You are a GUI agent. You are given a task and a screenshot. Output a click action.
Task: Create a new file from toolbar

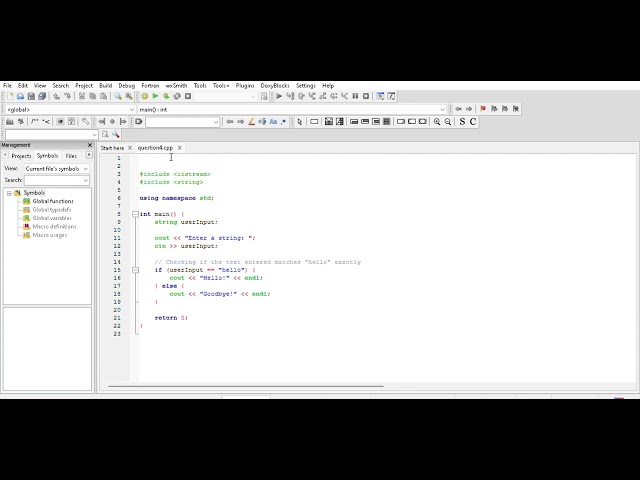[10, 96]
